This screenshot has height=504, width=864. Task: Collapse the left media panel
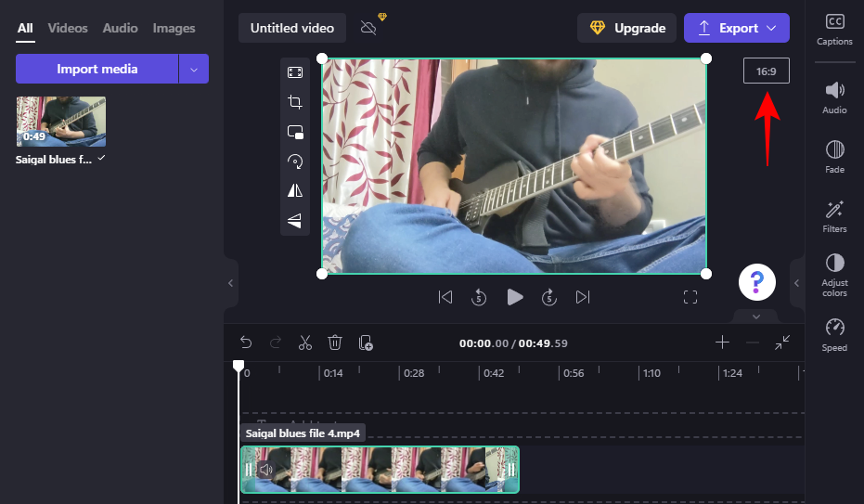point(230,283)
